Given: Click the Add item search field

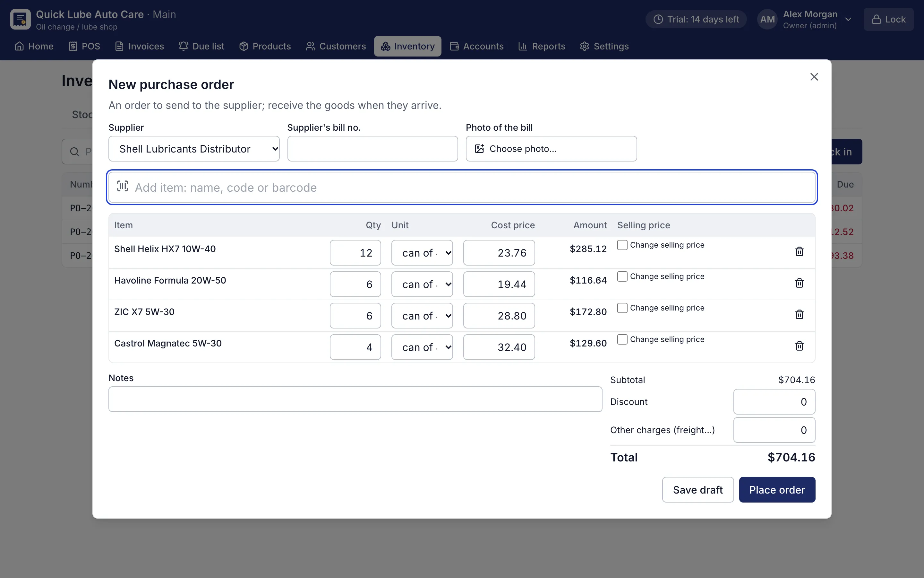Looking at the screenshot, I should (x=462, y=187).
